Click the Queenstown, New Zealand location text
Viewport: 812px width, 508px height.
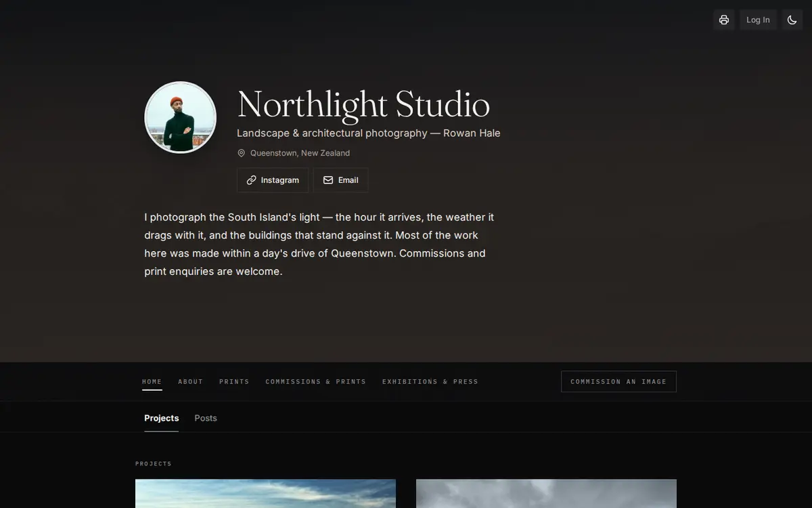[300, 153]
